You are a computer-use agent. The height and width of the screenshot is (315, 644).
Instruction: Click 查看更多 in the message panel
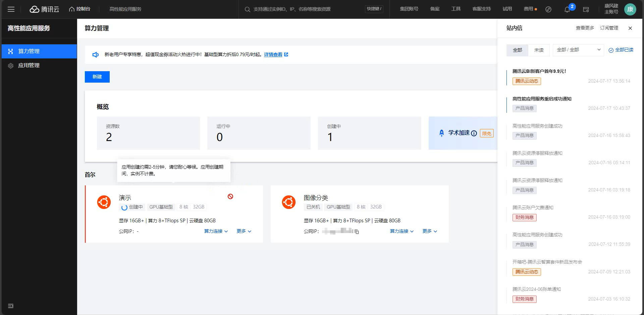(585, 28)
